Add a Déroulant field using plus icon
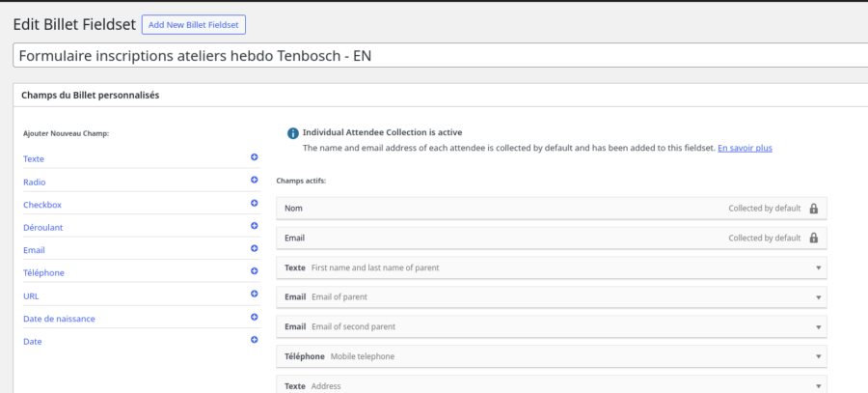The image size is (868, 393). tap(255, 226)
